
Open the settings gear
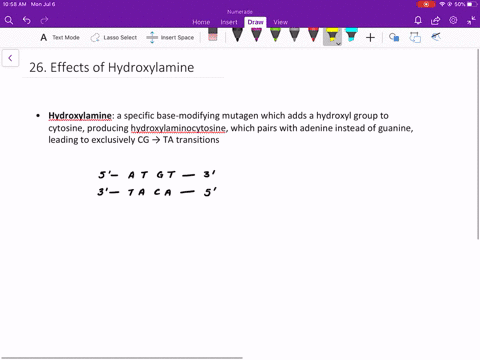[x=453, y=20]
